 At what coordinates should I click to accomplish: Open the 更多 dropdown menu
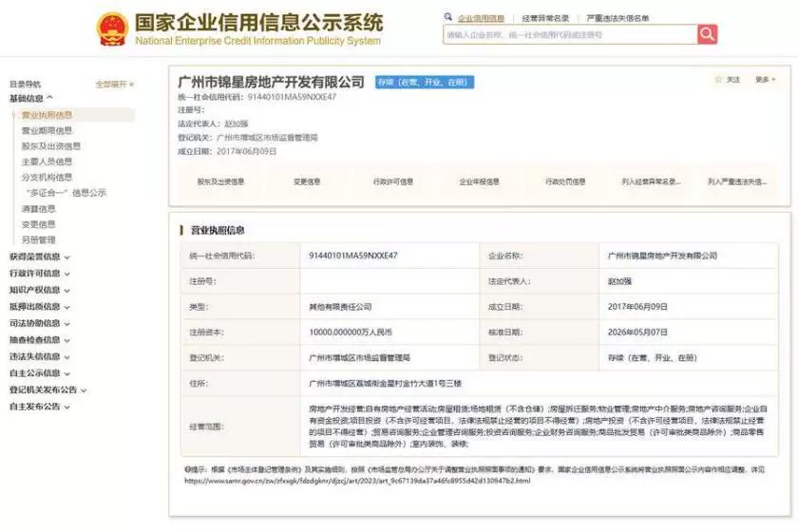pyautogui.click(x=765, y=80)
